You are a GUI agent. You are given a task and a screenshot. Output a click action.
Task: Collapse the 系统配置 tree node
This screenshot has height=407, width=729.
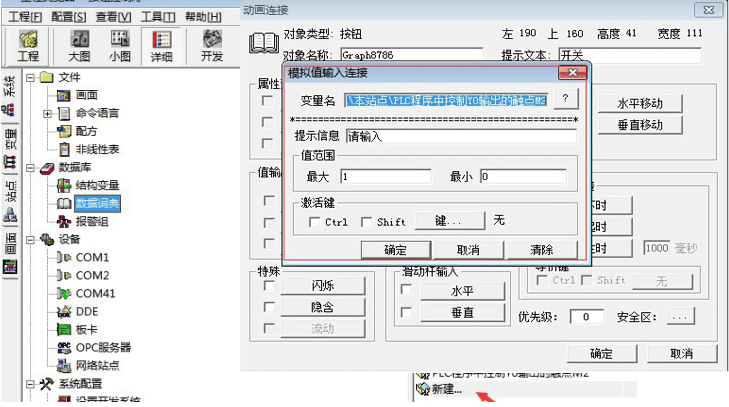coord(30,384)
